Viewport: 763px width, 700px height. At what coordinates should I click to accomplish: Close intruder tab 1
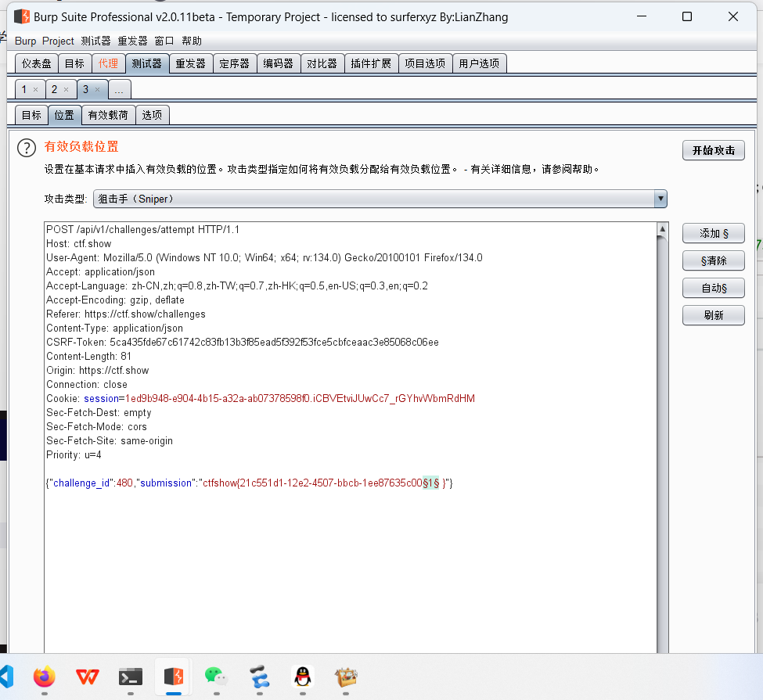coord(35,89)
